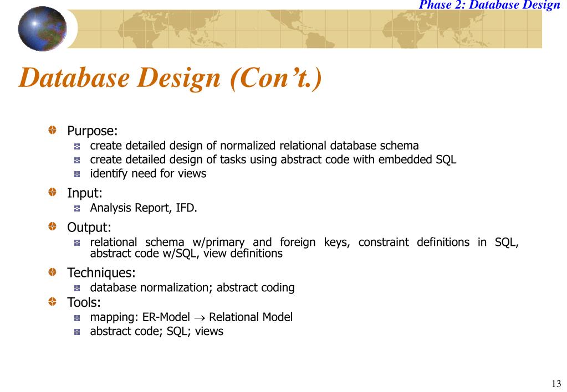Image resolution: width=567 pixels, height=392 pixels.
Task: Click the orange bullet next to 'Techniques:'
Action: 53,272
